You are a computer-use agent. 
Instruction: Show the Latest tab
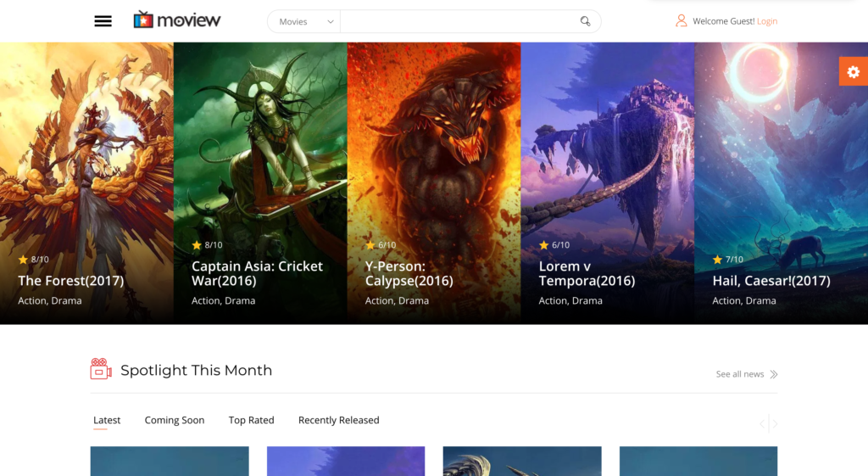[x=107, y=420]
